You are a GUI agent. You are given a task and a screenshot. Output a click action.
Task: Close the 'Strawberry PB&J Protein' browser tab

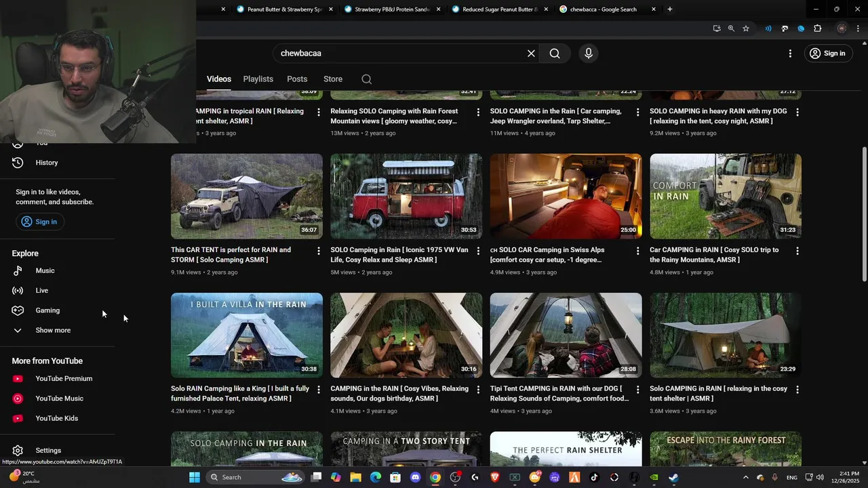tap(439, 9)
